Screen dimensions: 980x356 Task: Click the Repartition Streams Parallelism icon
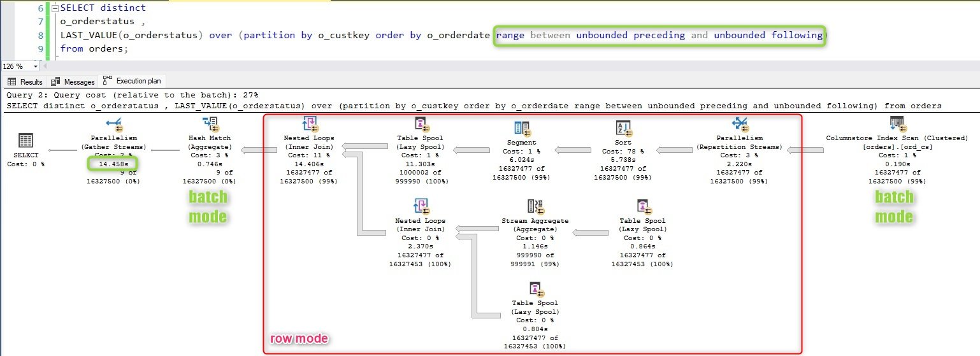740,124
